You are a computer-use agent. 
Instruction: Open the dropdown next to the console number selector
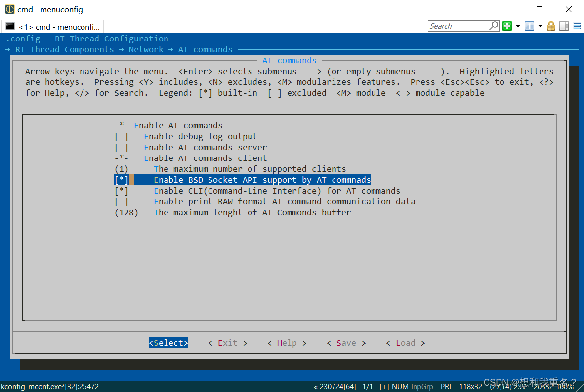click(540, 26)
